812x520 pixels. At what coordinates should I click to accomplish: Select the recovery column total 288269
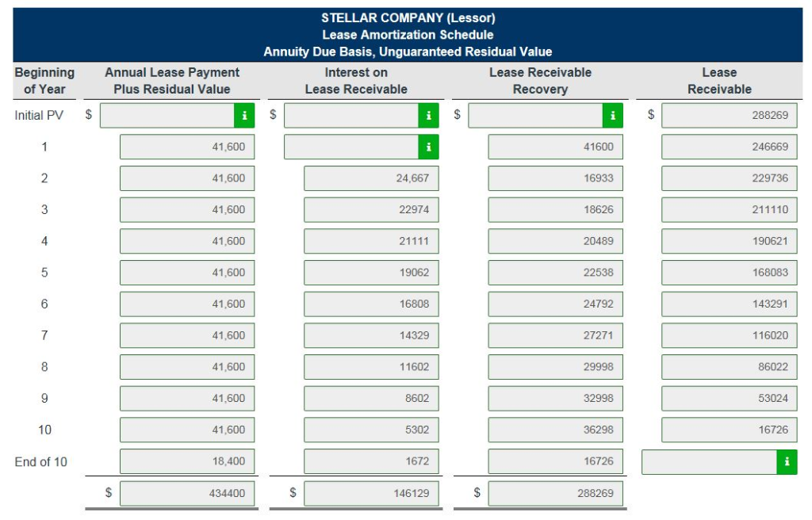click(553, 492)
